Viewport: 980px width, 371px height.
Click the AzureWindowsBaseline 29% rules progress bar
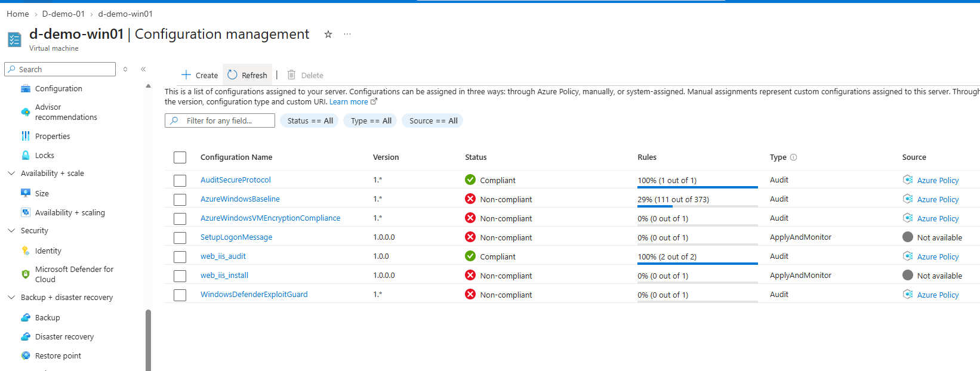click(697, 206)
